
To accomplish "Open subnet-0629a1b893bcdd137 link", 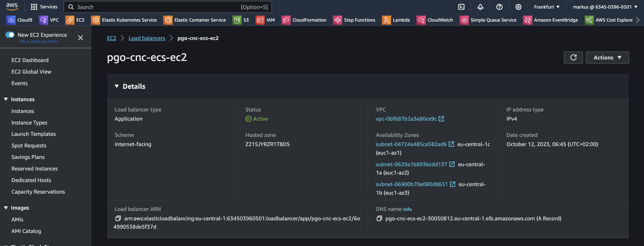I will coord(411,164).
